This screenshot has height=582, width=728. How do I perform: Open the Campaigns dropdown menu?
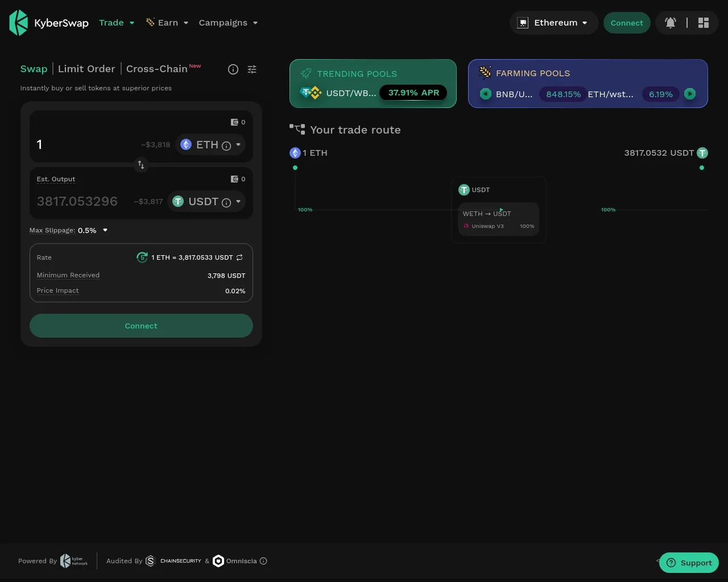coord(228,23)
